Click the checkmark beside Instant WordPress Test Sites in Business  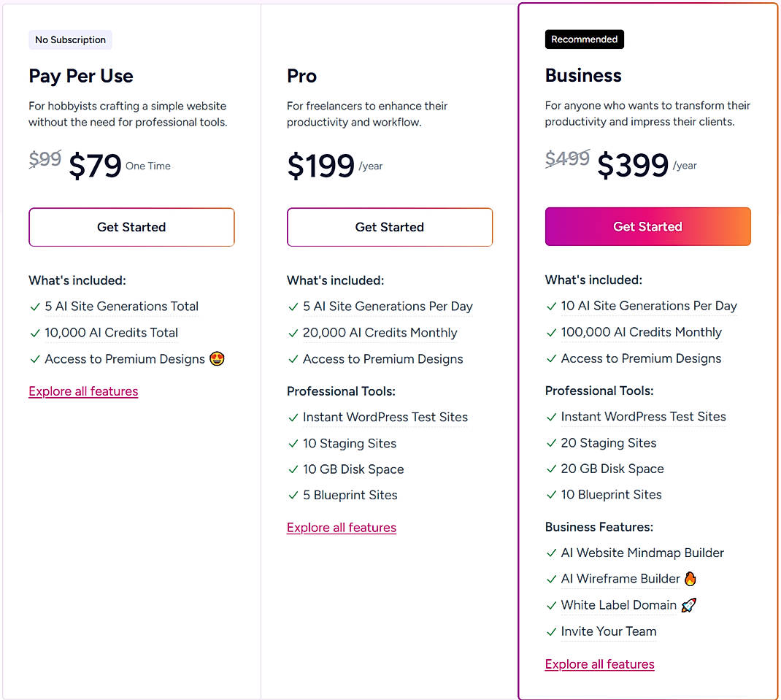point(551,417)
